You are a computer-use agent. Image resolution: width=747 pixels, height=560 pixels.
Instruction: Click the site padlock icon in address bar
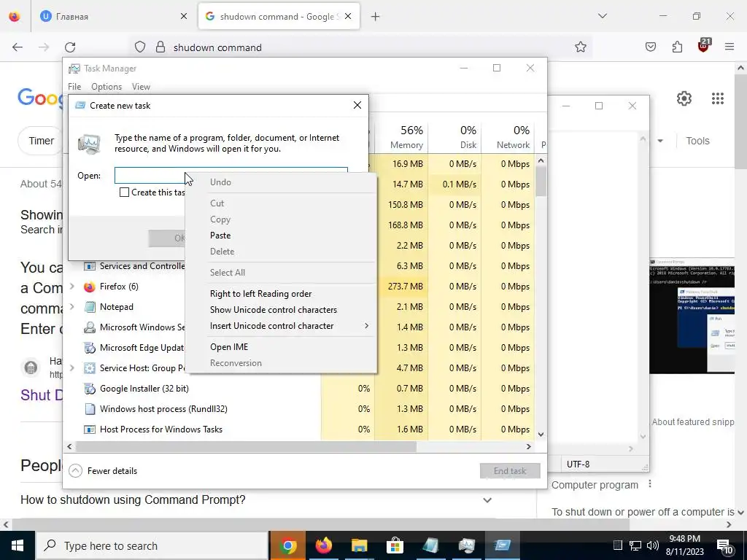(160, 47)
